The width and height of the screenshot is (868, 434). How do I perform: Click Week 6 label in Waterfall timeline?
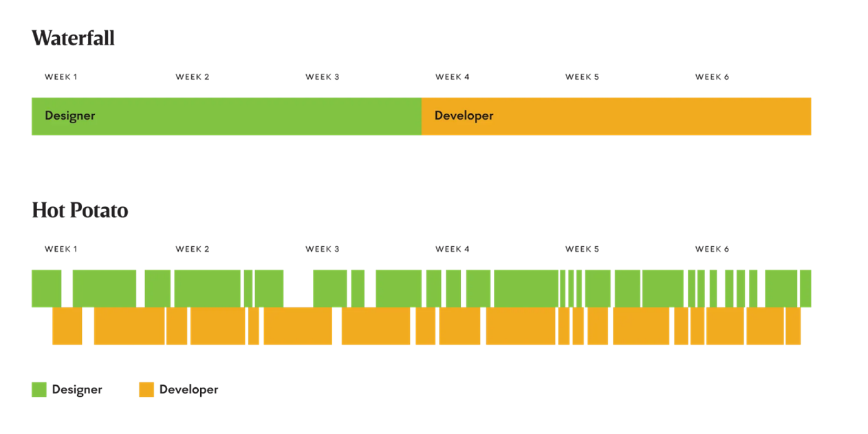(x=712, y=77)
